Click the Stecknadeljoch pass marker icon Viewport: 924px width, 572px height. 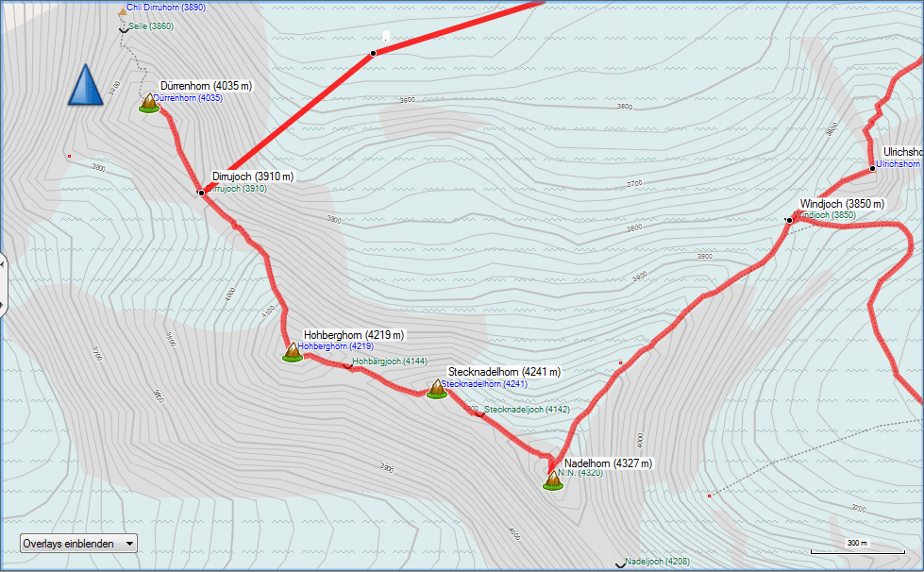pos(479,414)
